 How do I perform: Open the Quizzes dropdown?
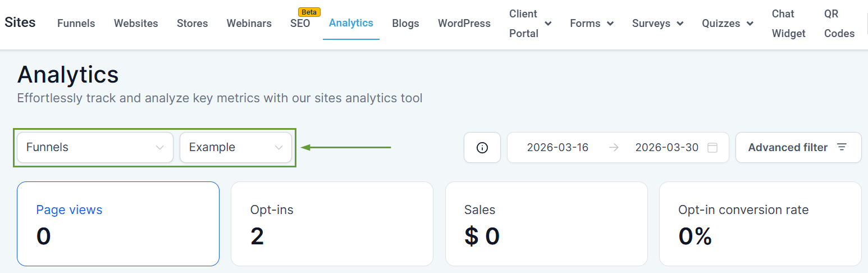[x=728, y=24]
